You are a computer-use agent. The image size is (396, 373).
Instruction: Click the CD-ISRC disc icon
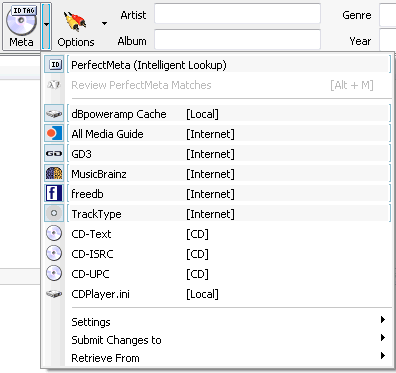54,253
